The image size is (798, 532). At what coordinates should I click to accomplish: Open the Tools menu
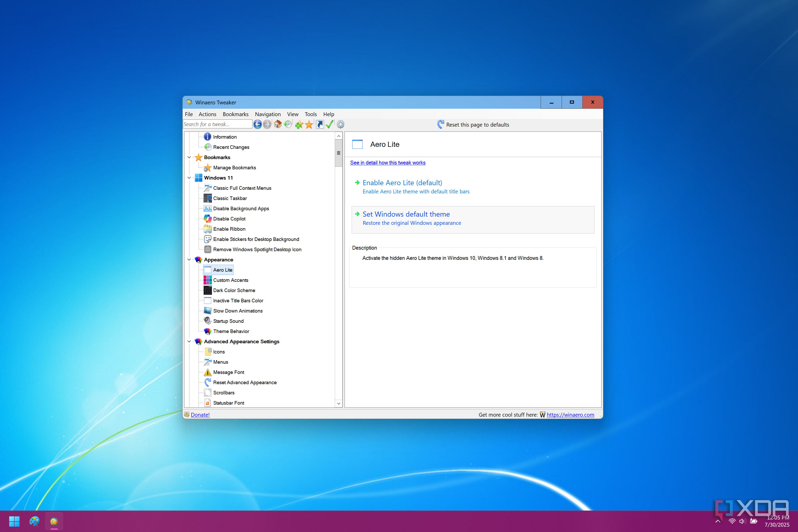pos(311,114)
